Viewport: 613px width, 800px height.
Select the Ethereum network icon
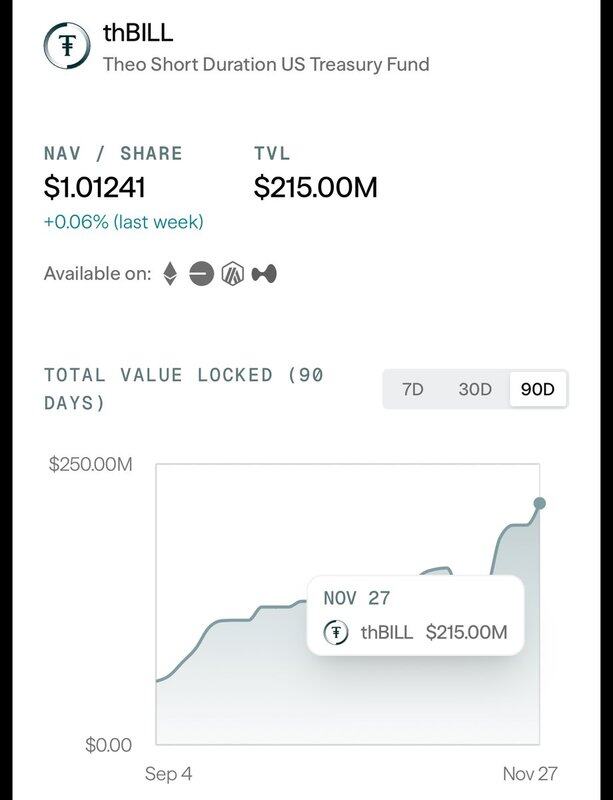(x=170, y=273)
